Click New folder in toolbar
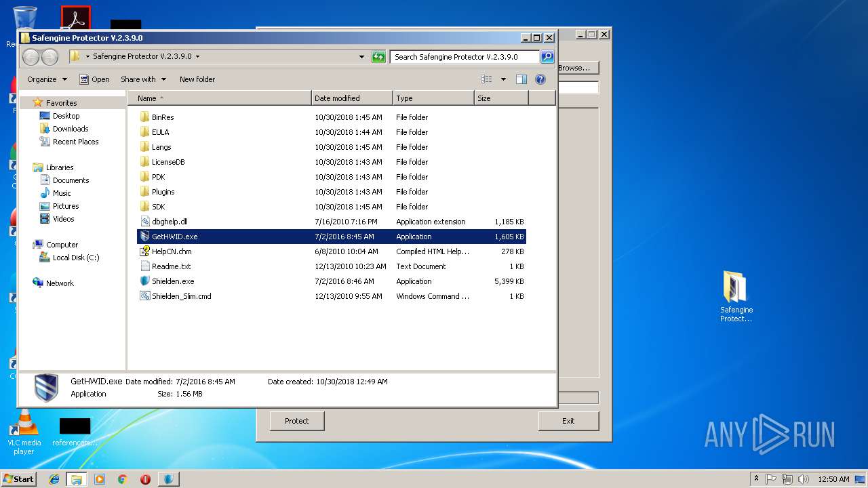This screenshot has height=488, width=868. point(197,79)
